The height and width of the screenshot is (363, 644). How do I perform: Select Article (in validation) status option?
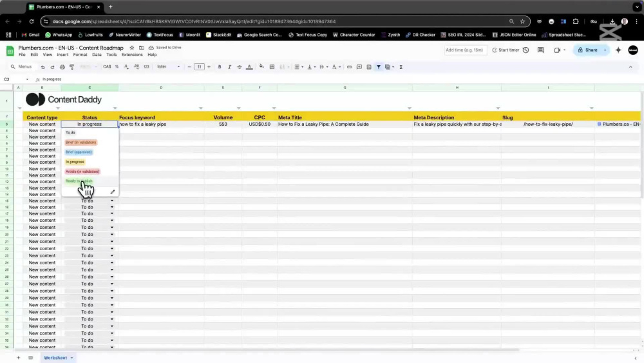[x=82, y=172]
